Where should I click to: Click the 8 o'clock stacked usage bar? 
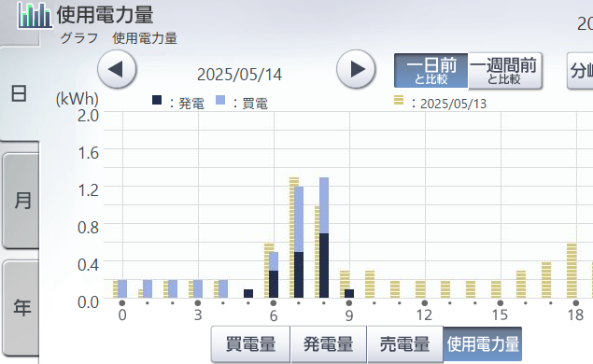tap(324, 237)
